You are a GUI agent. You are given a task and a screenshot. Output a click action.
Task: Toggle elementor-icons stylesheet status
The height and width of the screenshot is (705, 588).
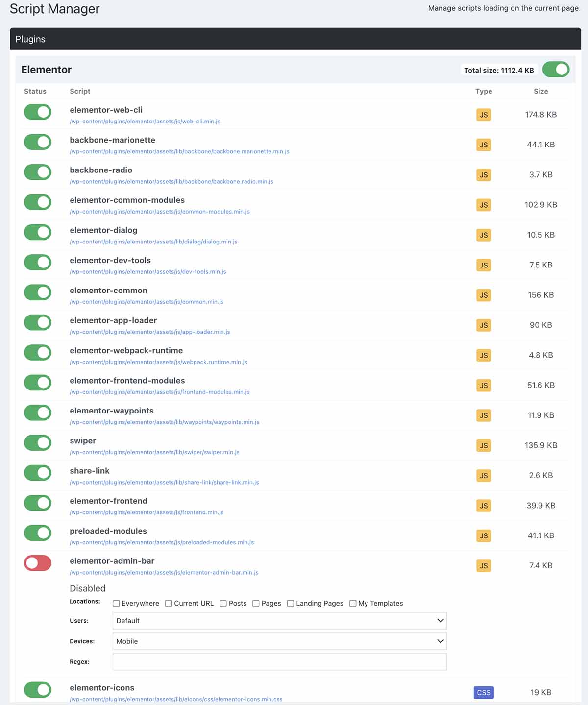click(x=38, y=690)
